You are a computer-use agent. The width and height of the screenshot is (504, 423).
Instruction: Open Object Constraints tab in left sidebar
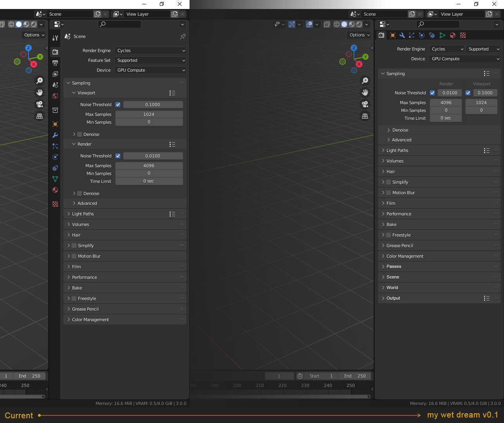[x=55, y=168]
